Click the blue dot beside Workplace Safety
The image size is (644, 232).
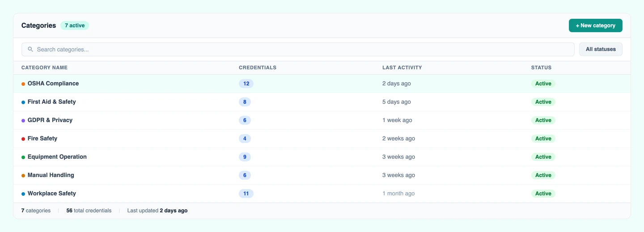23,194
